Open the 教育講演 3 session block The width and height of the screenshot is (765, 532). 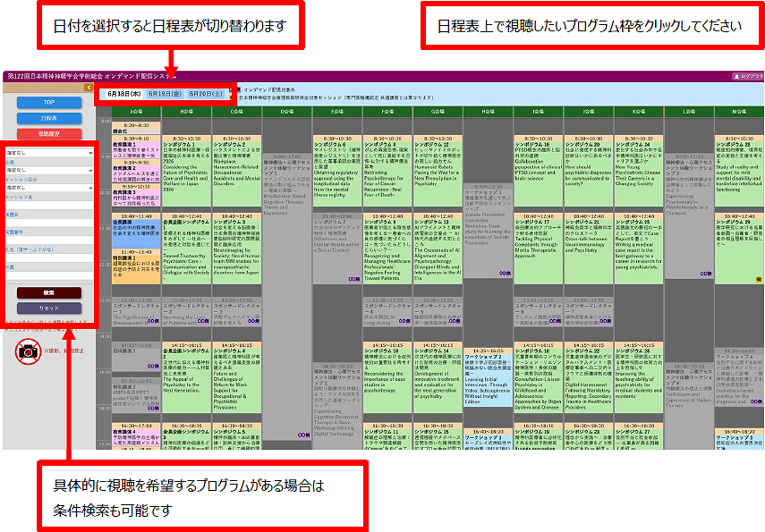[136, 195]
